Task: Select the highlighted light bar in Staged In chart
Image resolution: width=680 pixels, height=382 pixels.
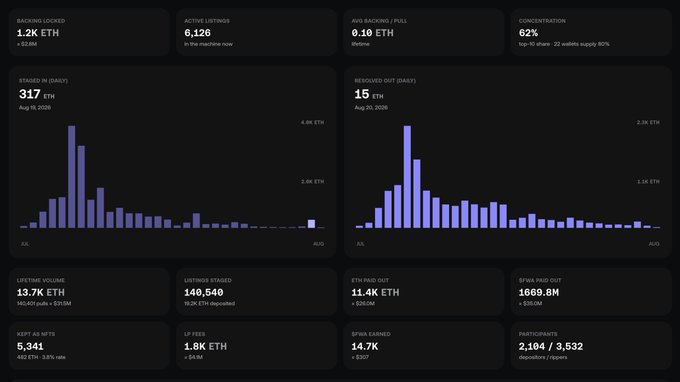Action: click(311, 224)
